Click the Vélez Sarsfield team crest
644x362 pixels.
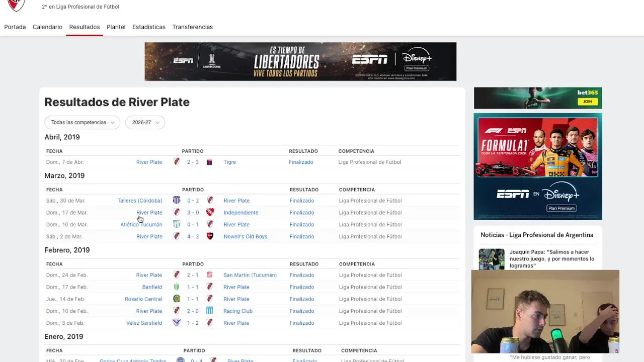tap(177, 323)
